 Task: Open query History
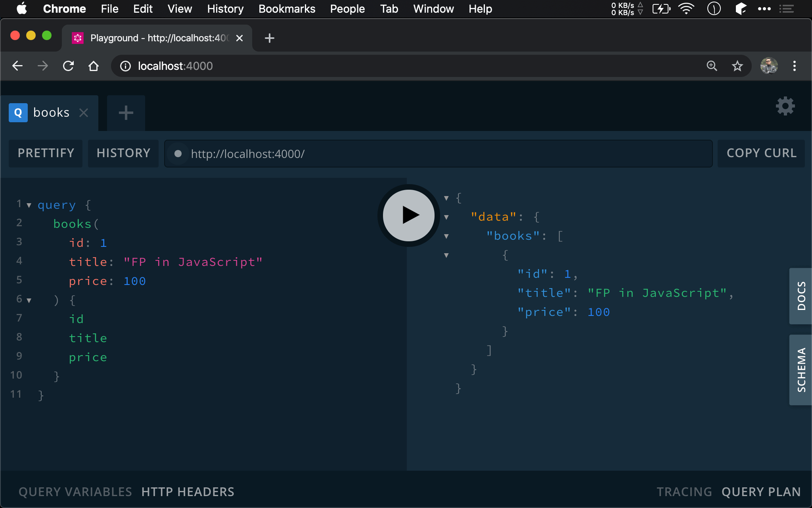coord(123,153)
